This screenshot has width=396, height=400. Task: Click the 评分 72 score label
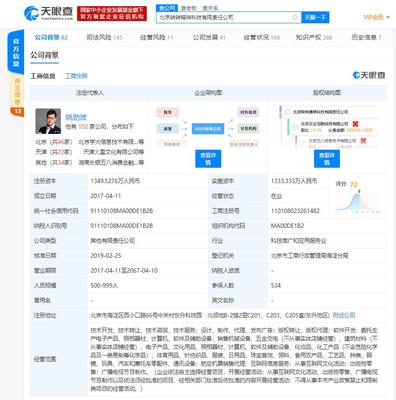coord(347,184)
